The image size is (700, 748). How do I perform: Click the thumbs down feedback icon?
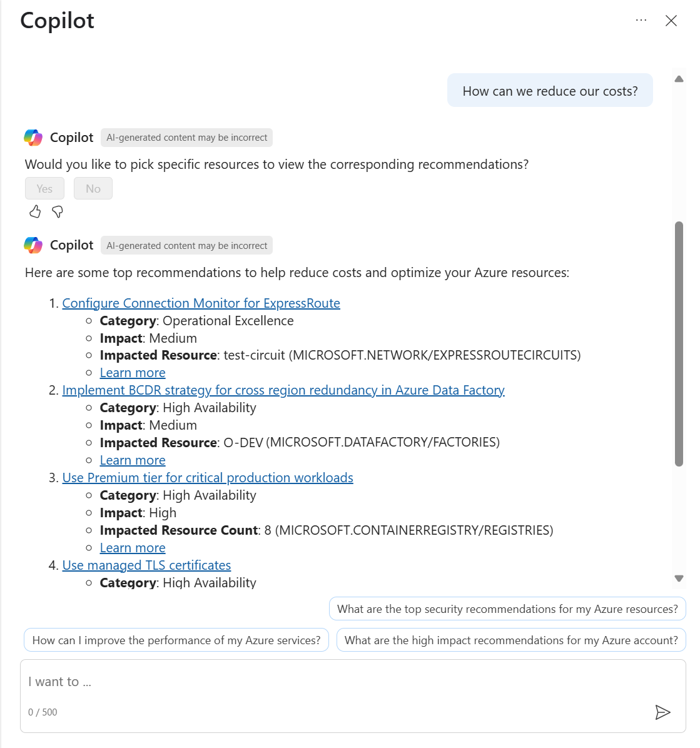(58, 212)
